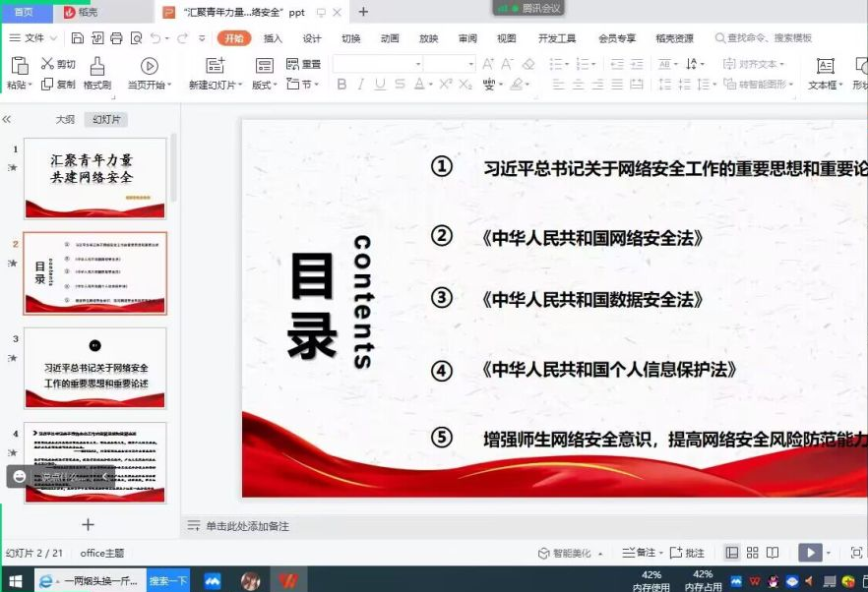868x592 pixels.
Task: Toggle Bold text formatting
Action: tap(342, 85)
